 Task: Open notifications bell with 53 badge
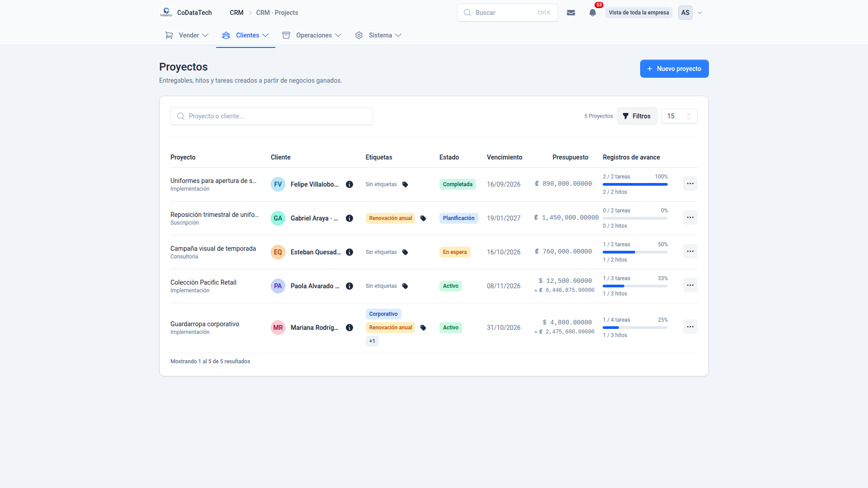coord(593,13)
